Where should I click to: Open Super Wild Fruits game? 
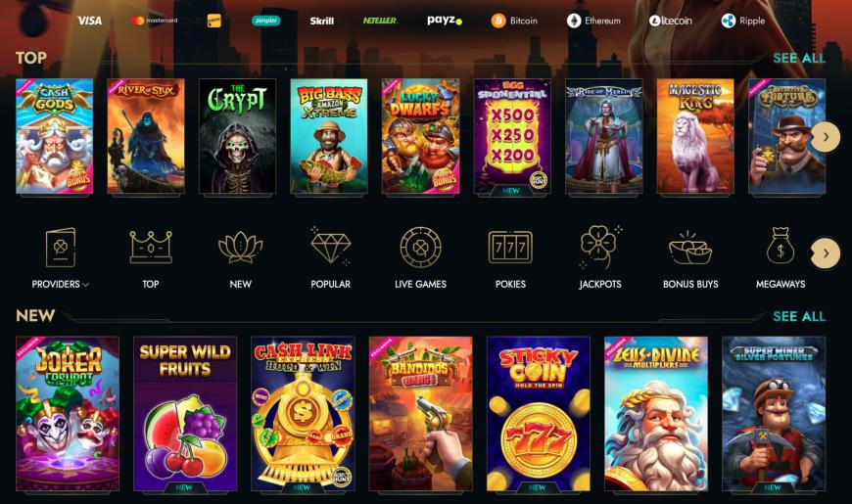pyautogui.click(x=185, y=414)
